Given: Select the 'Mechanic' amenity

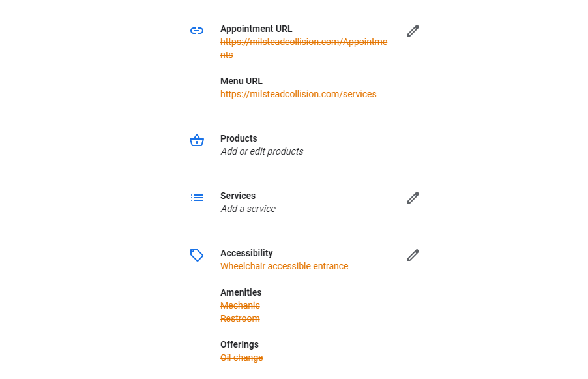Looking at the screenshot, I should pos(240,305).
